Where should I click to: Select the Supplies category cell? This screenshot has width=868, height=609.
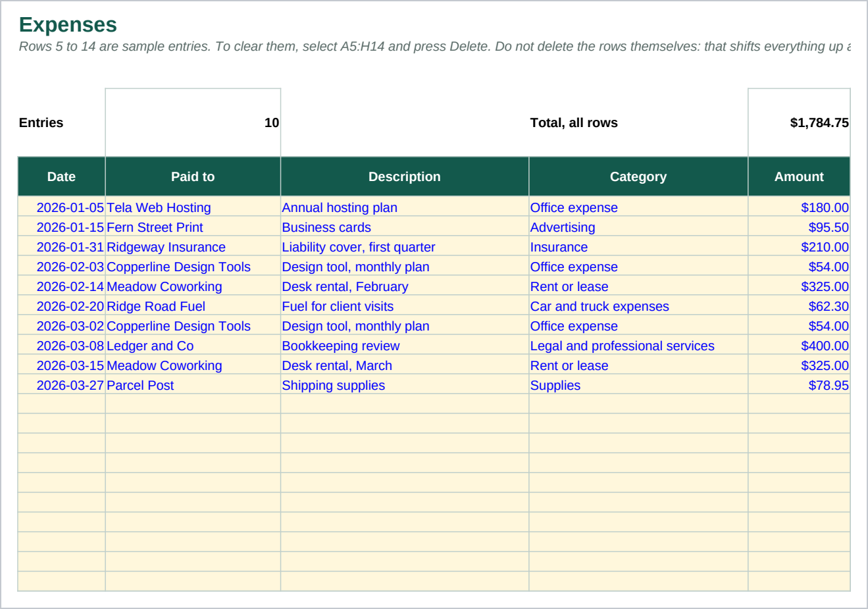pos(638,385)
